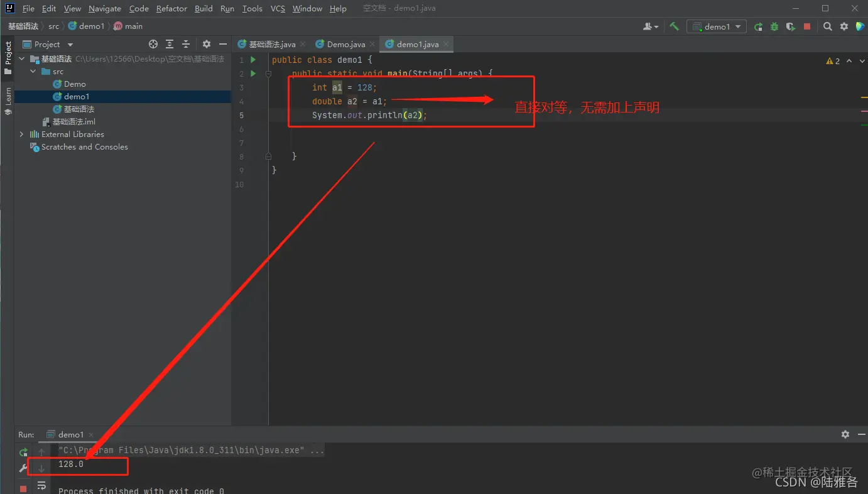868x494 pixels.
Task: Click the Debug bug icon
Action: pyautogui.click(x=774, y=26)
